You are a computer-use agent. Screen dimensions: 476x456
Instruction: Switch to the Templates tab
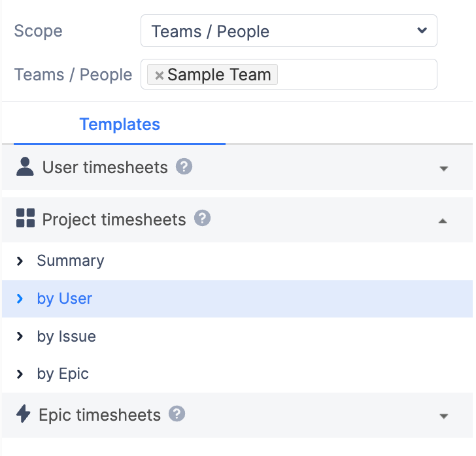click(120, 124)
